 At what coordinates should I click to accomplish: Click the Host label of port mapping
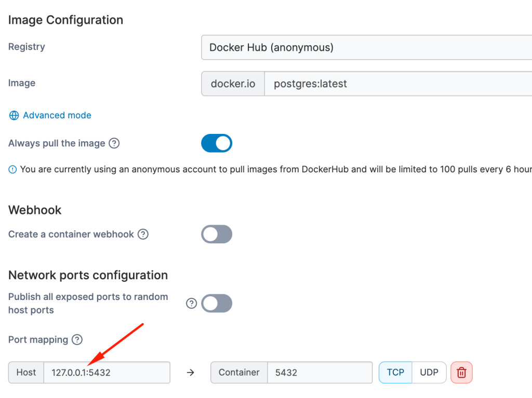(26, 372)
